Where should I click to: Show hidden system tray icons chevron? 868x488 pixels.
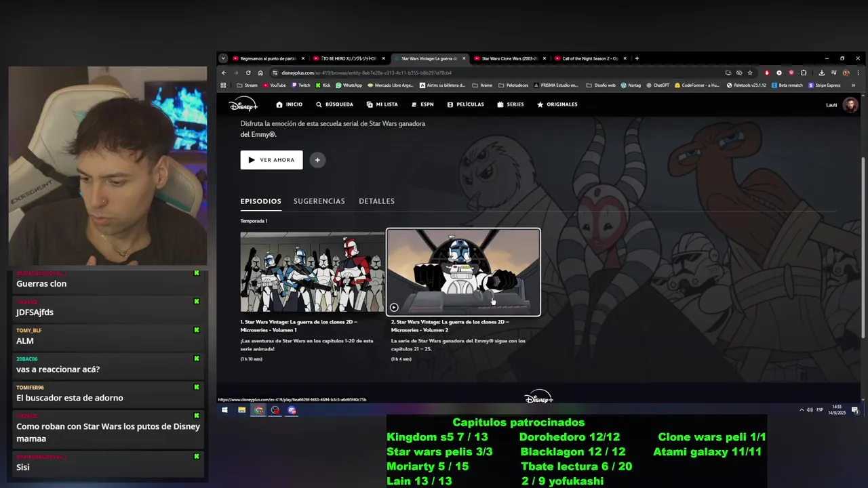[802, 410]
